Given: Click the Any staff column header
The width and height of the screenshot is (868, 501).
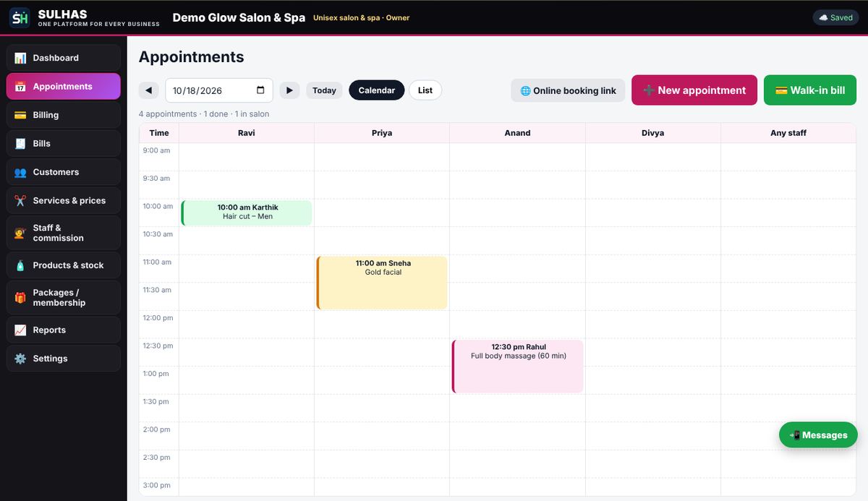Looking at the screenshot, I should pyautogui.click(x=788, y=133).
